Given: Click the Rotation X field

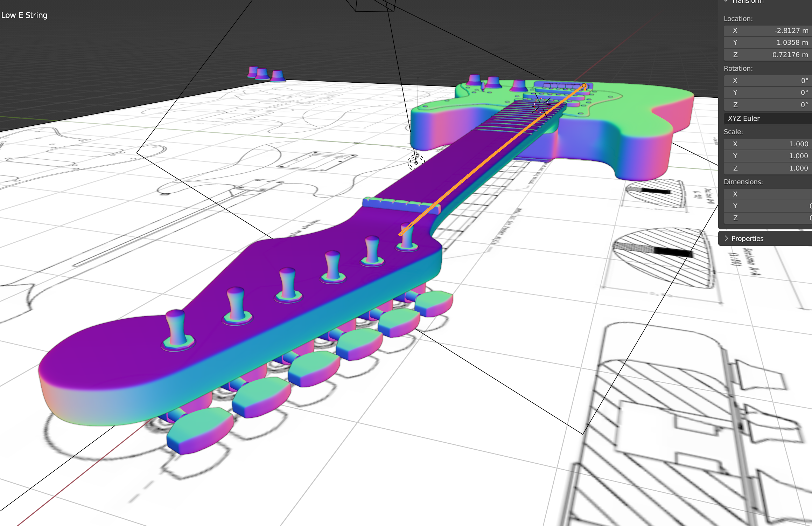Looking at the screenshot, I should pos(767,81).
